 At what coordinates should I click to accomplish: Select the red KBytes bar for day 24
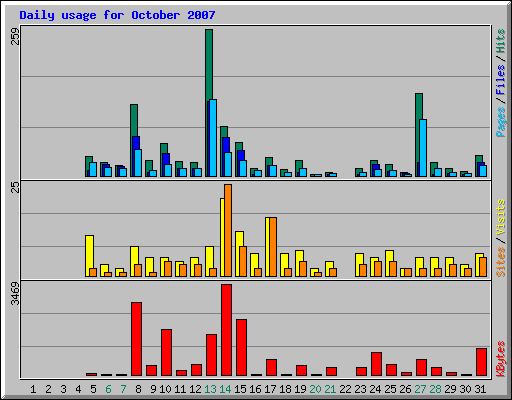click(x=376, y=364)
